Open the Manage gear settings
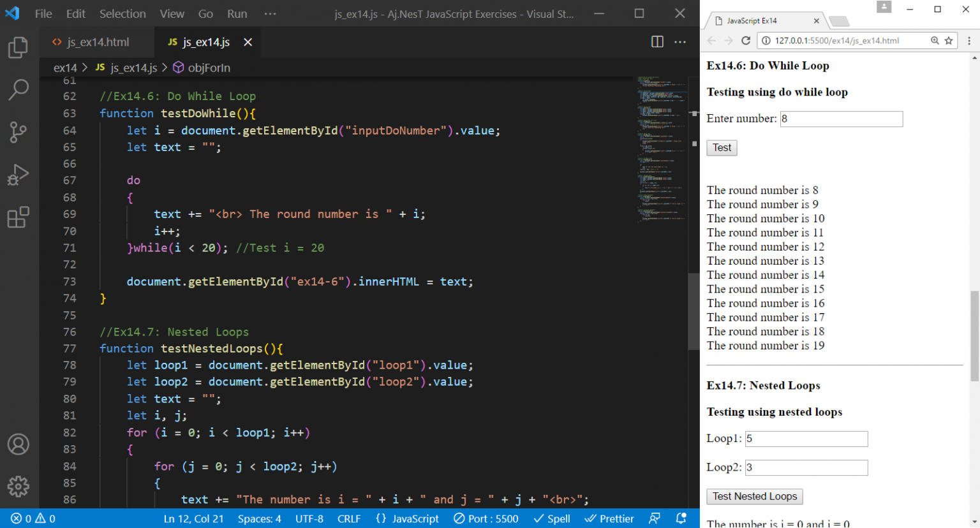This screenshot has height=528, width=980. tap(18, 487)
